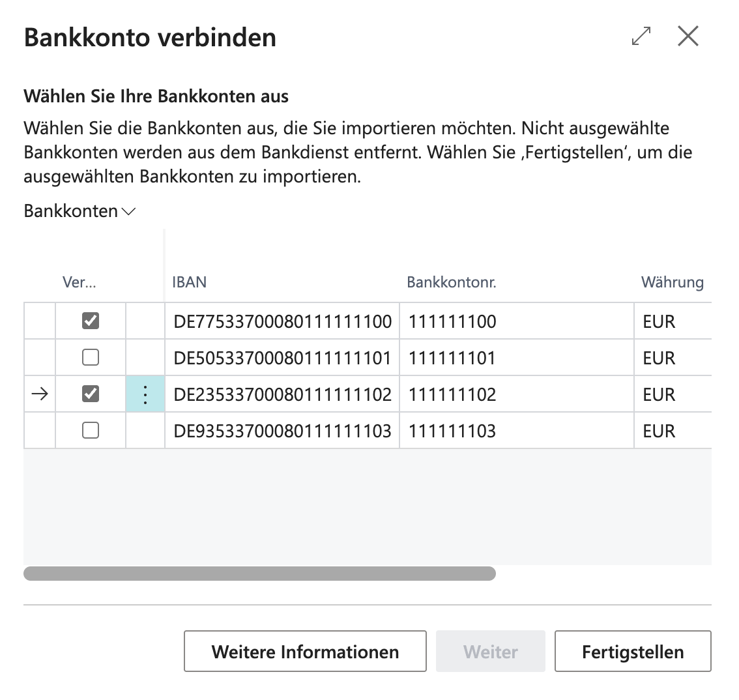Expand the Bankkonten dropdown menu

[80, 211]
